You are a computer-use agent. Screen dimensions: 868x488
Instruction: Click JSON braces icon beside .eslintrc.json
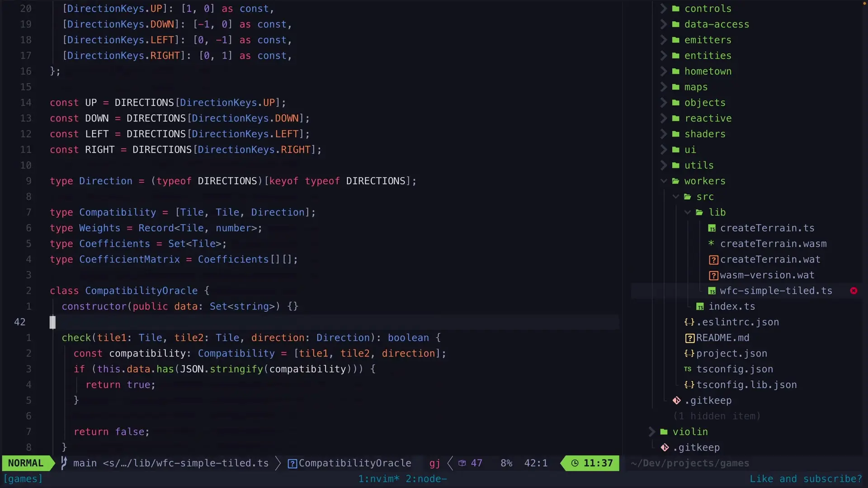tap(689, 322)
